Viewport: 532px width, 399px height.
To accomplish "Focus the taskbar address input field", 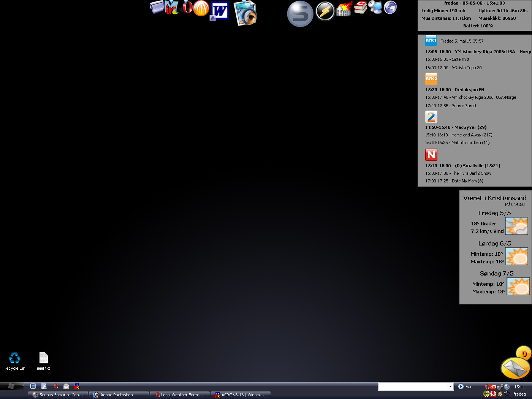I will pos(413,386).
